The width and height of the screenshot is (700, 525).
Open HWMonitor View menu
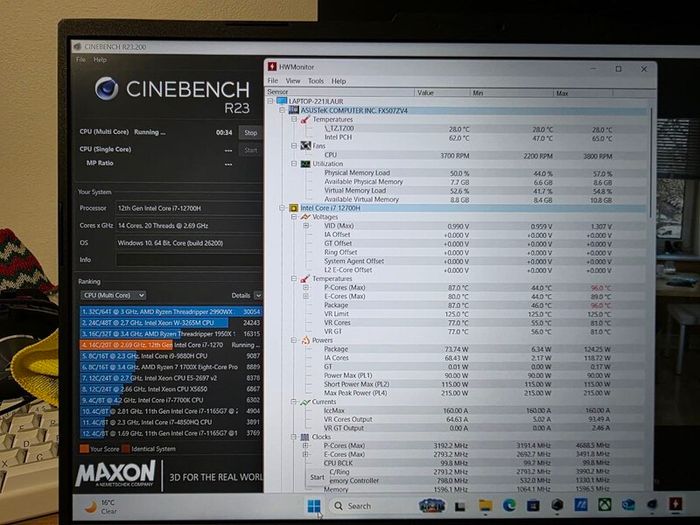point(293,81)
